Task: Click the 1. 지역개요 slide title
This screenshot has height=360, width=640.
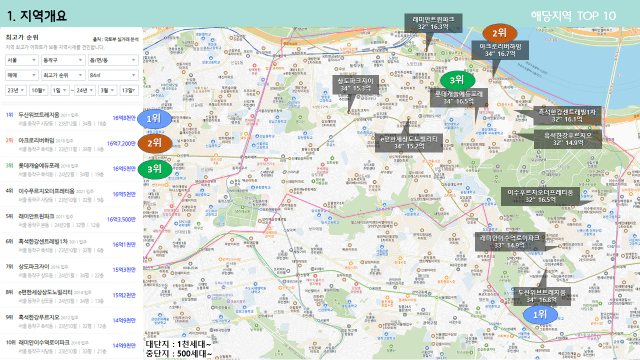Action: click(36, 16)
